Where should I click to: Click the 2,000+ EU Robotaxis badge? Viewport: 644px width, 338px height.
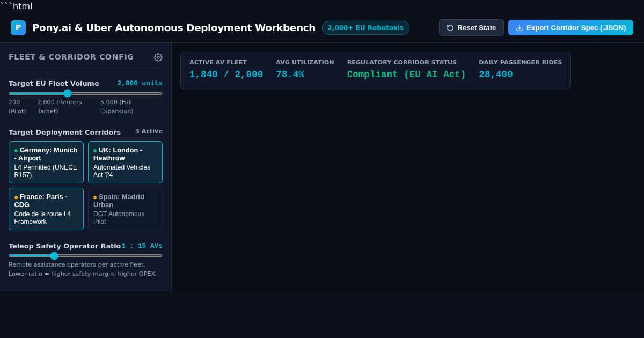365,28
